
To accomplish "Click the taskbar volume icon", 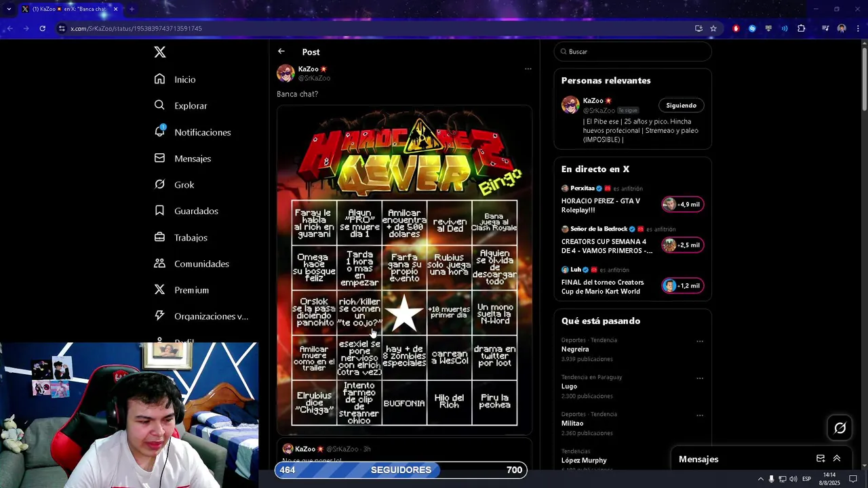I will point(793,479).
